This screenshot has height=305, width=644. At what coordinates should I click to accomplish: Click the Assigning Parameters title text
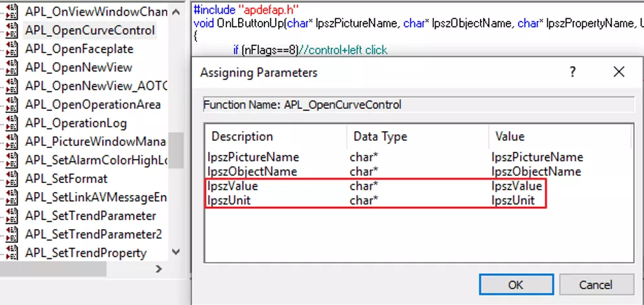(x=259, y=73)
